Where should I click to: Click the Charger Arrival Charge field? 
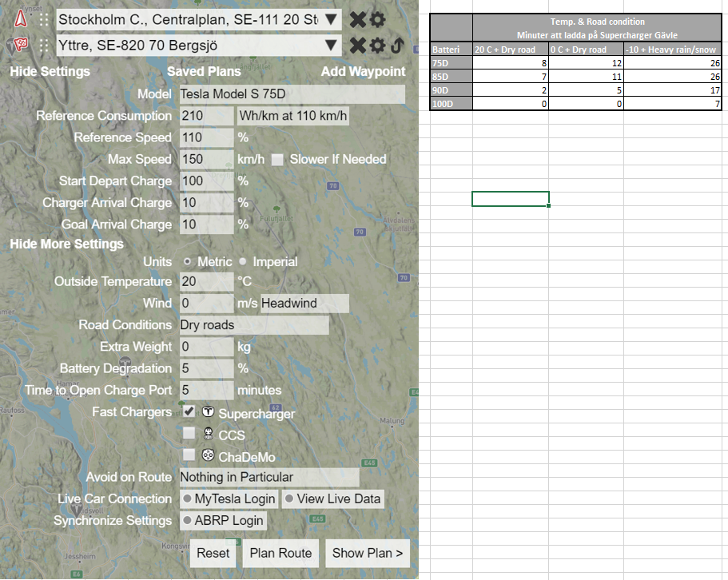(207, 203)
